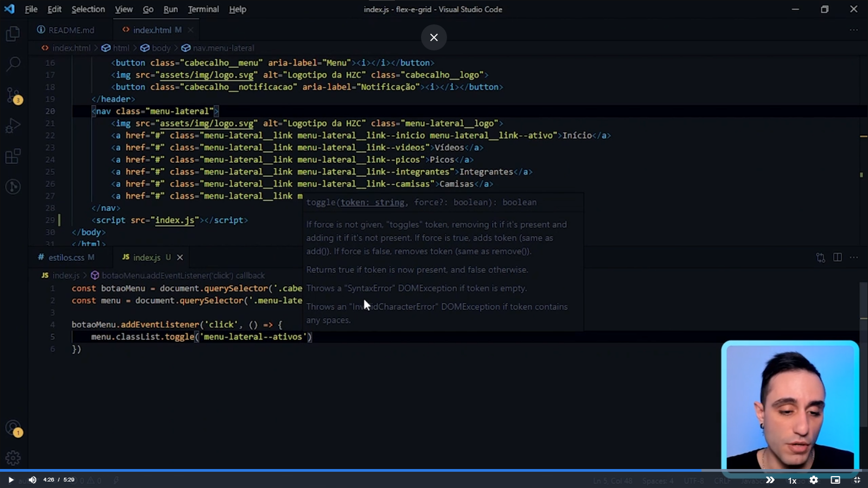Close the index.js editor tab
The width and height of the screenshot is (868, 488).
180,258
